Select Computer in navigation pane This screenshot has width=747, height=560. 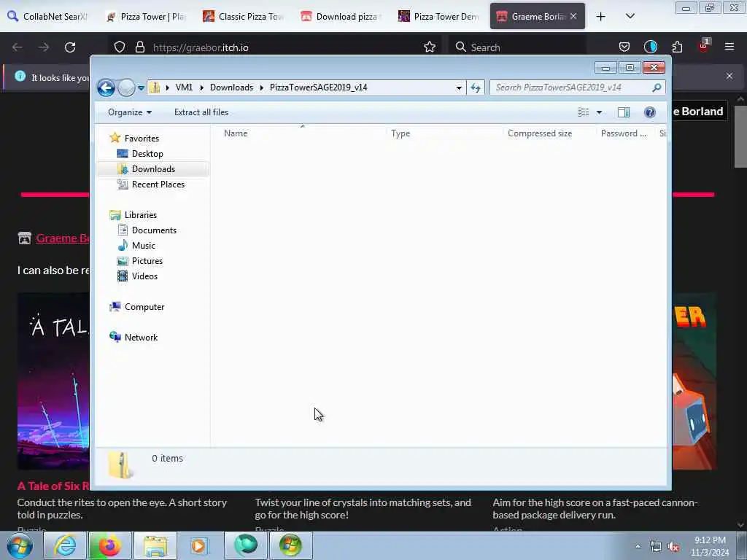(144, 307)
